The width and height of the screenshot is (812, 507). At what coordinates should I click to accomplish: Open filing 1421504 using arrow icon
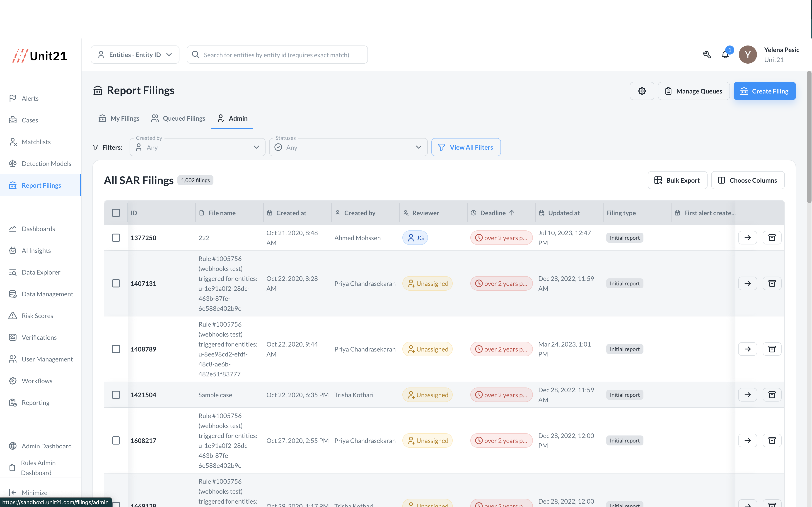tap(747, 395)
